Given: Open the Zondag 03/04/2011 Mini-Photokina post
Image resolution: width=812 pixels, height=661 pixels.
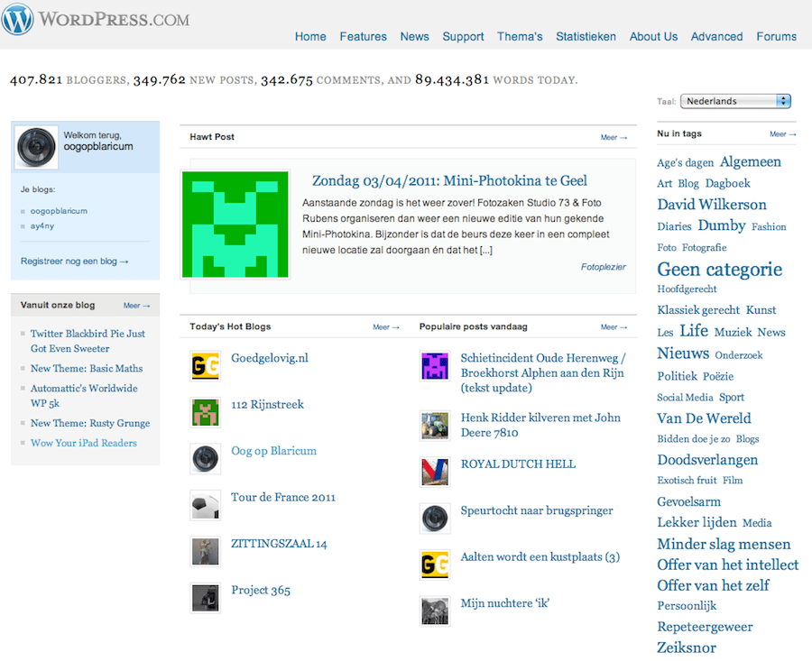Looking at the screenshot, I should coord(449,180).
